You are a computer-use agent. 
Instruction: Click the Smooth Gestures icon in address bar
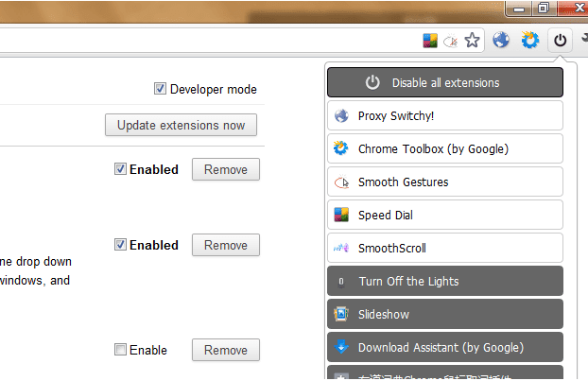(451, 41)
